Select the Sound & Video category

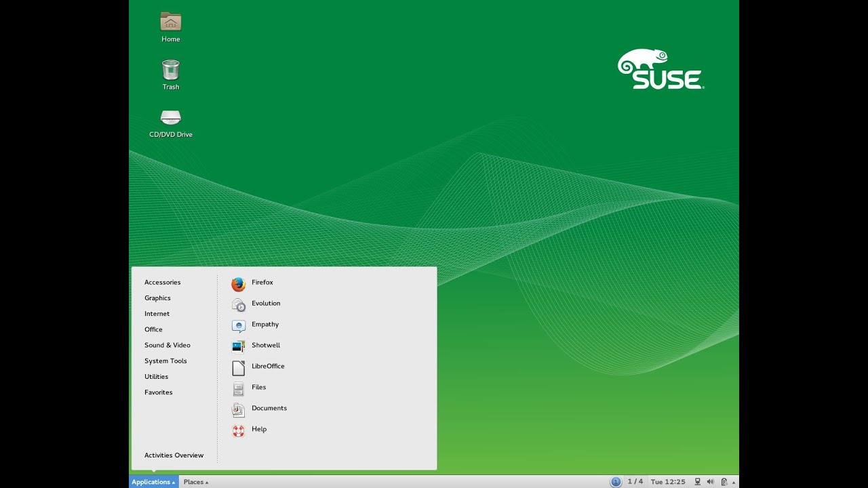tap(167, 345)
